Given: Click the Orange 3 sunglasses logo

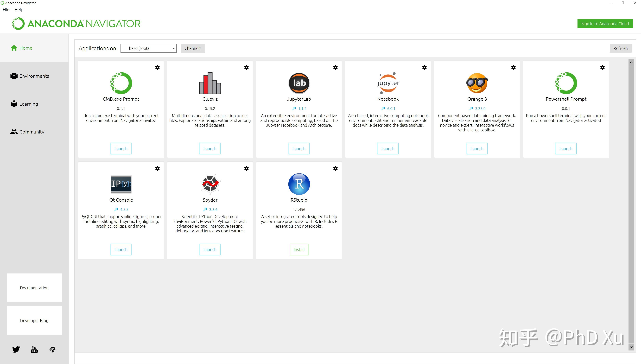Looking at the screenshot, I should point(477,83).
